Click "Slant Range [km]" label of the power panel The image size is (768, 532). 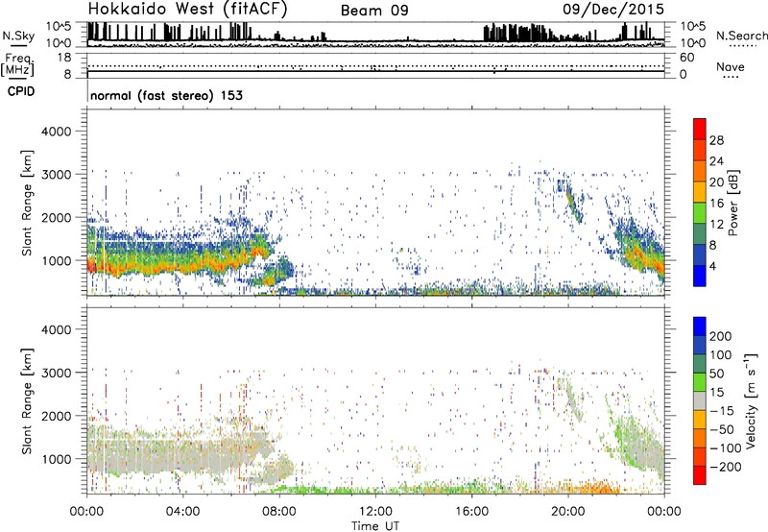click(x=27, y=203)
